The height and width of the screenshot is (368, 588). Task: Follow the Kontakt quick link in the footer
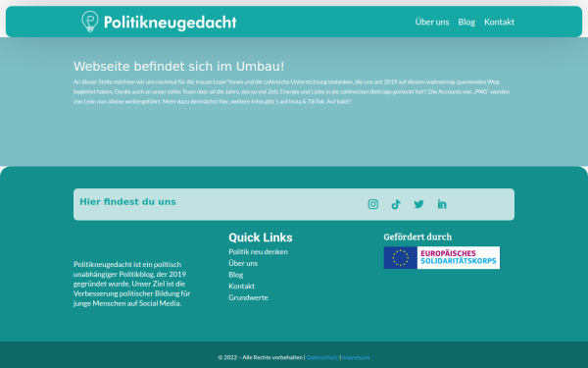pos(241,287)
